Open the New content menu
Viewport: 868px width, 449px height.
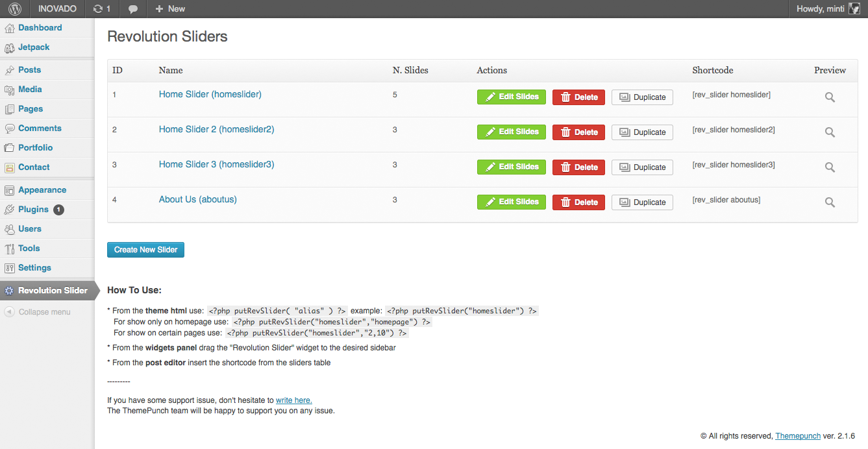(x=170, y=9)
